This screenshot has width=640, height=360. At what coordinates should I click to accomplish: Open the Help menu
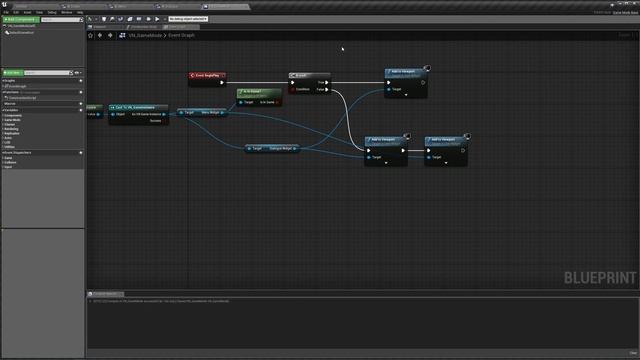[x=80, y=12]
